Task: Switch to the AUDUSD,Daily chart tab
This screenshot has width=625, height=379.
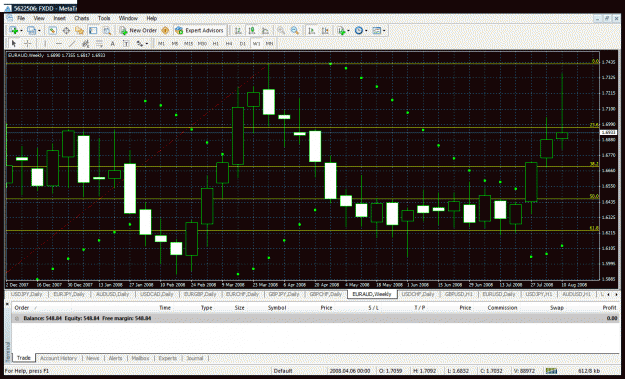Action: [x=113, y=294]
